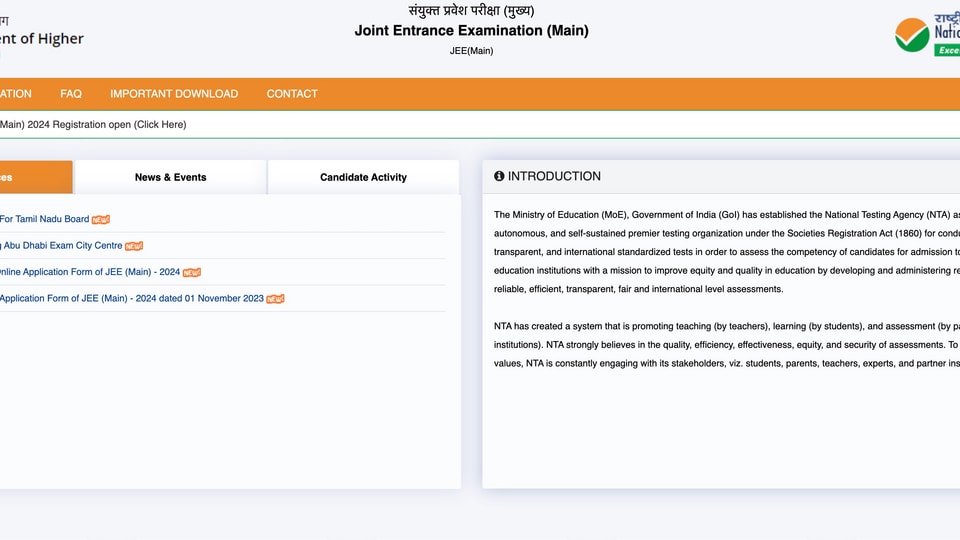Screen dimensions: 960x540
Task: Click NEW badge after Application Form - 2024 notice
Action: coord(192,272)
